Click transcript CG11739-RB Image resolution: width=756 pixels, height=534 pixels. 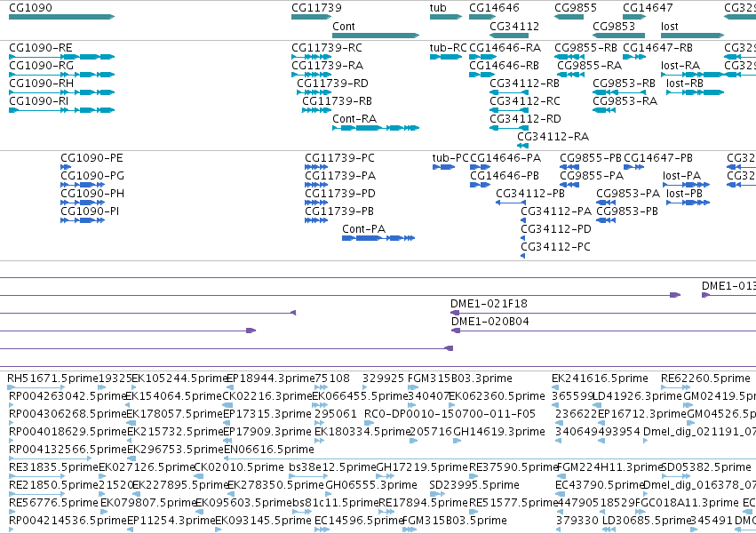click(316, 110)
